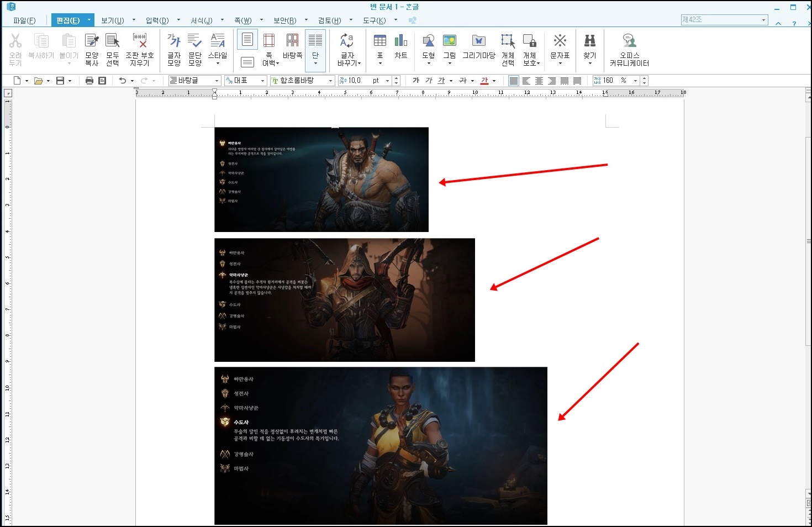Toggle strikethrough 가 formatting

tap(463, 81)
